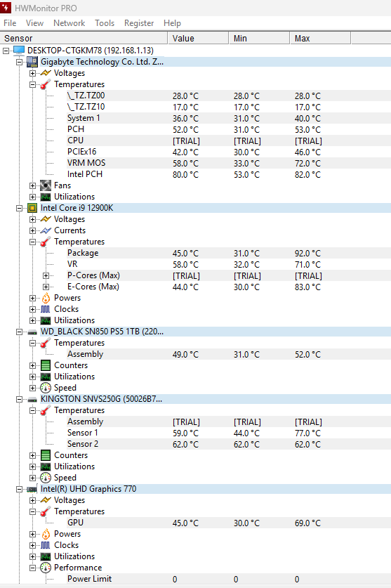Open the Register menu
391x588 pixels.
(x=139, y=23)
